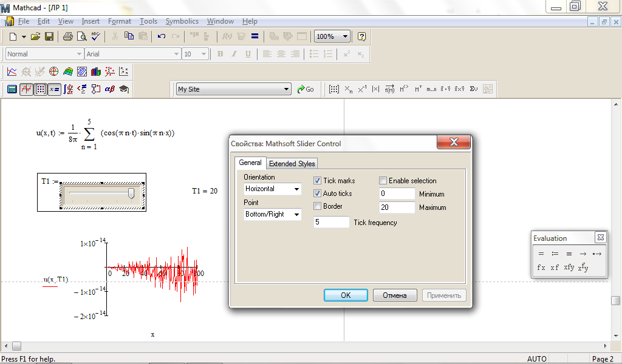Screen dimensions: 622x364
Task: Enable the Border checkbox
Action: tap(317, 206)
